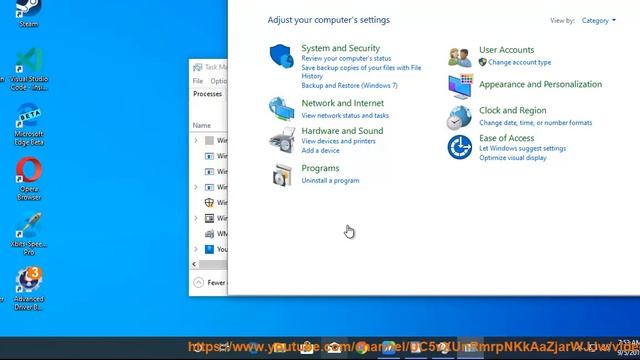640x360 pixels.
Task: Click the taskbar clock showing AM time
Action: click(628, 347)
